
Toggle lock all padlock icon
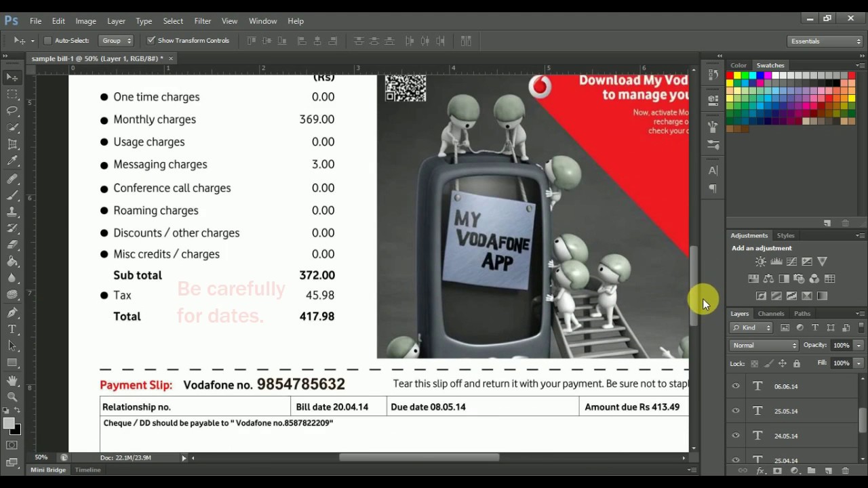click(796, 364)
